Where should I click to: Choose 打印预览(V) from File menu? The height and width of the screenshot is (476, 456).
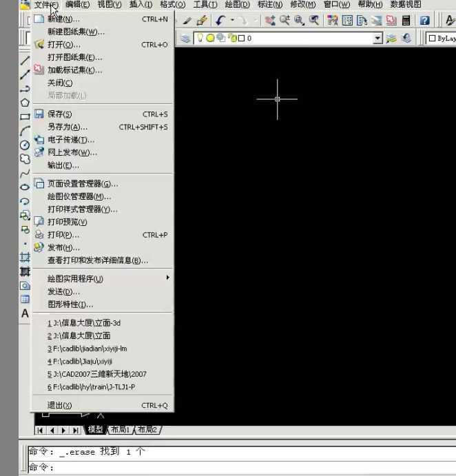point(103,222)
